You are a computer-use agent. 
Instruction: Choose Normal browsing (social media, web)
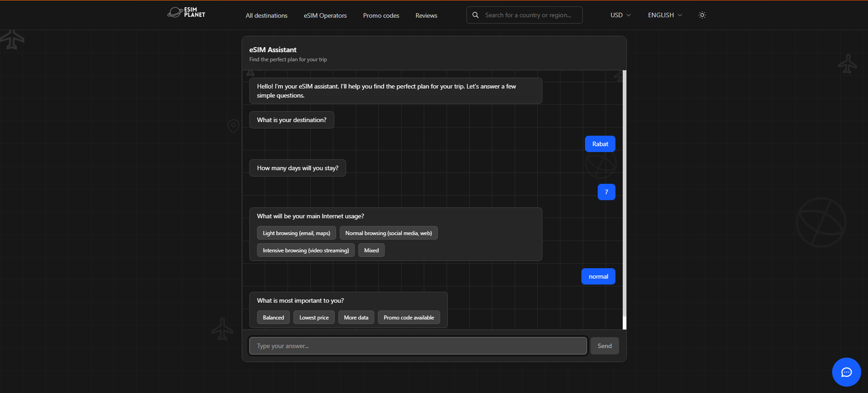pos(389,233)
